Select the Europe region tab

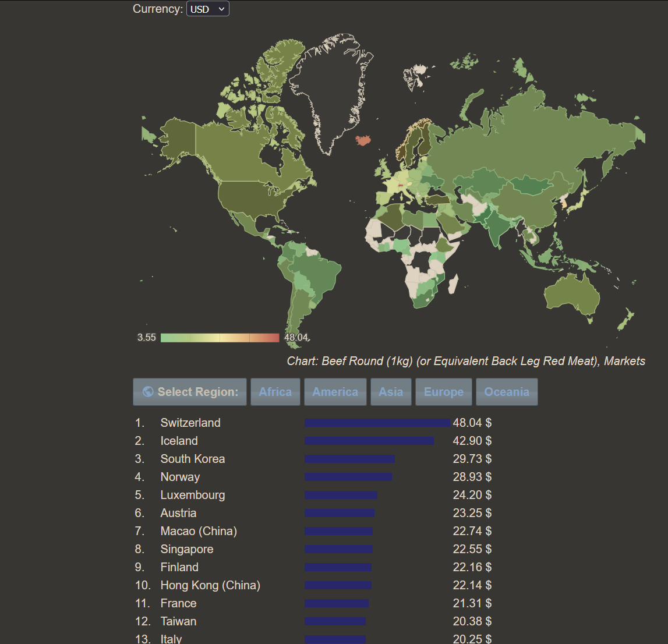(443, 392)
